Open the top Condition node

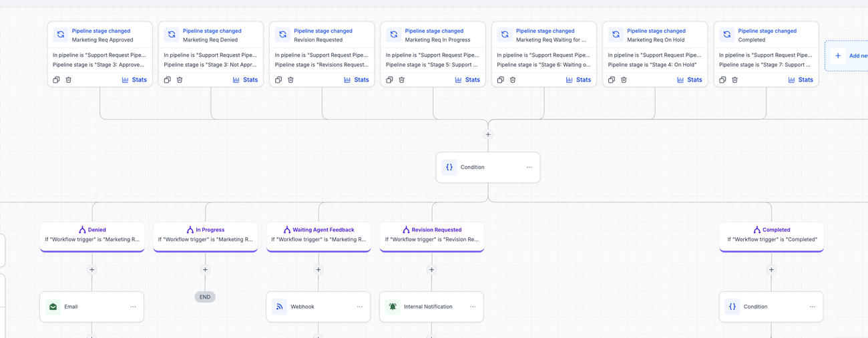click(488, 167)
